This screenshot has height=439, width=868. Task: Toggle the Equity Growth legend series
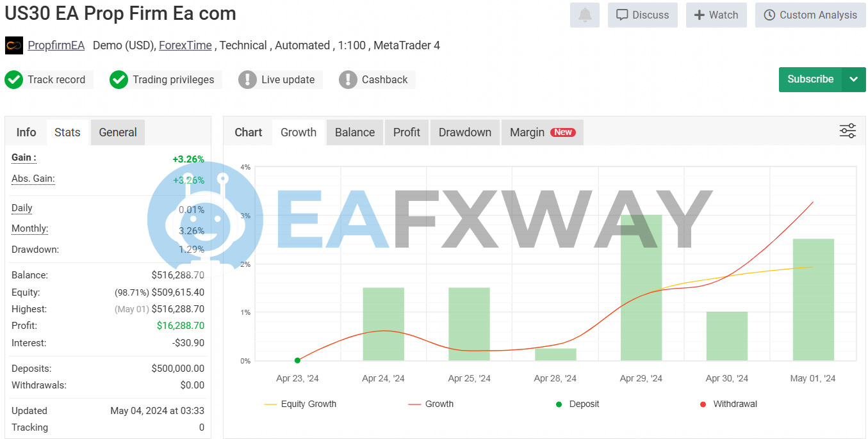(300, 404)
